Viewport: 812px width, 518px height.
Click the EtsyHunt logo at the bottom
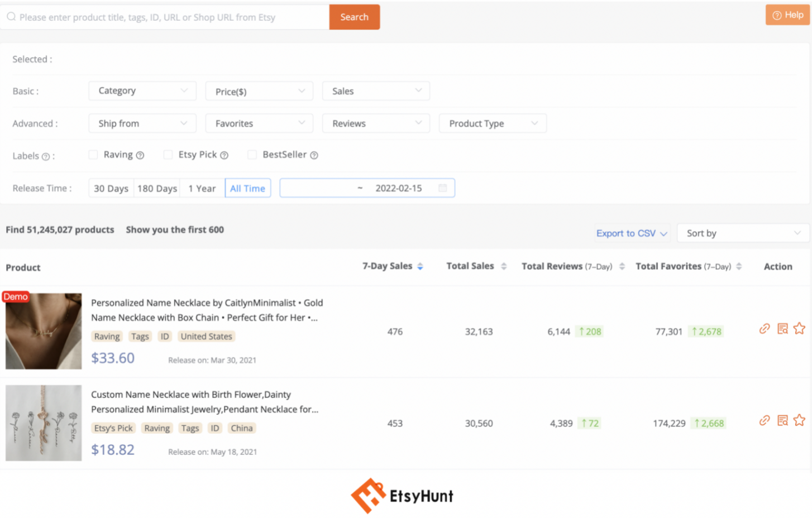[402, 495]
